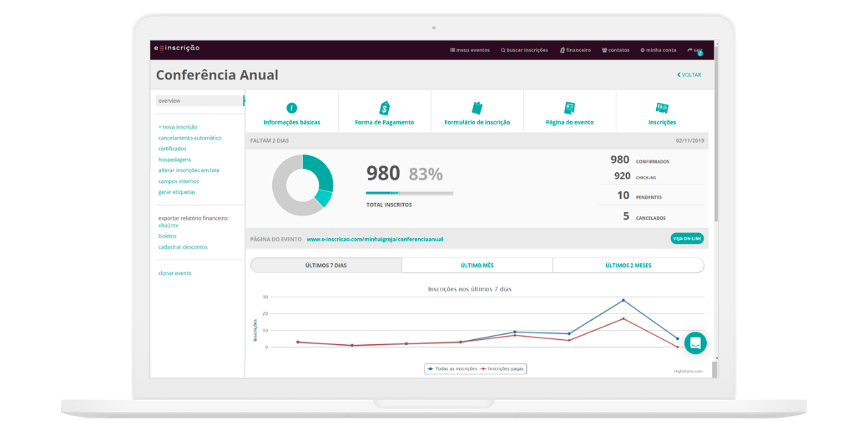Viewport: 868px width, 431px height.
Task: Click cadastrar descontos
Action: coord(182,247)
